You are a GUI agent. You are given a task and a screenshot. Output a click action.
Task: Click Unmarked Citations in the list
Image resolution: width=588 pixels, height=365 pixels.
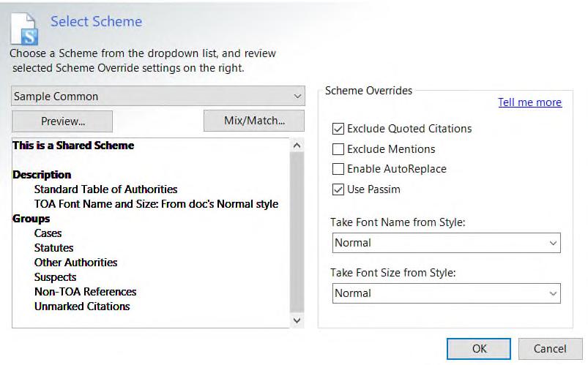pos(82,306)
